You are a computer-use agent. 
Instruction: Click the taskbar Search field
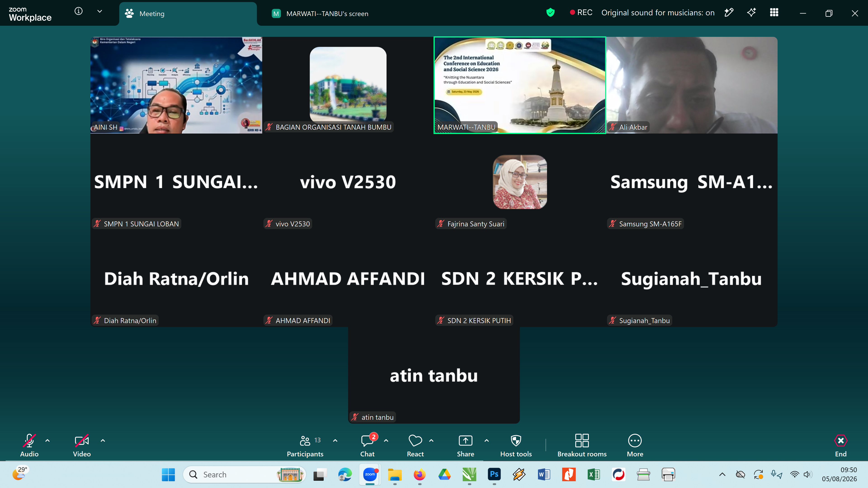point(244,474)
